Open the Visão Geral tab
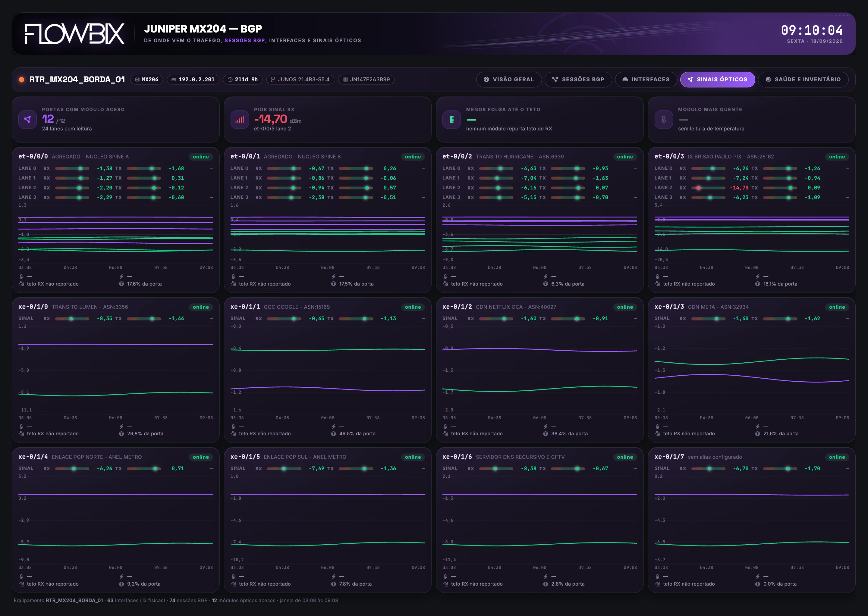 click(x=509, y=80)
